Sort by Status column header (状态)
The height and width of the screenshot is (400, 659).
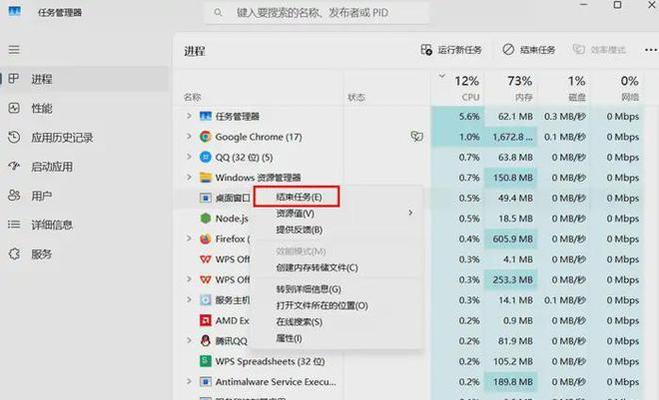point(356,97)
